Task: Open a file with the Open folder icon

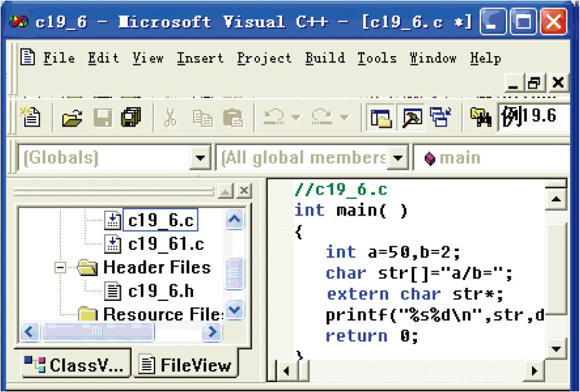Action: (72, 118)
